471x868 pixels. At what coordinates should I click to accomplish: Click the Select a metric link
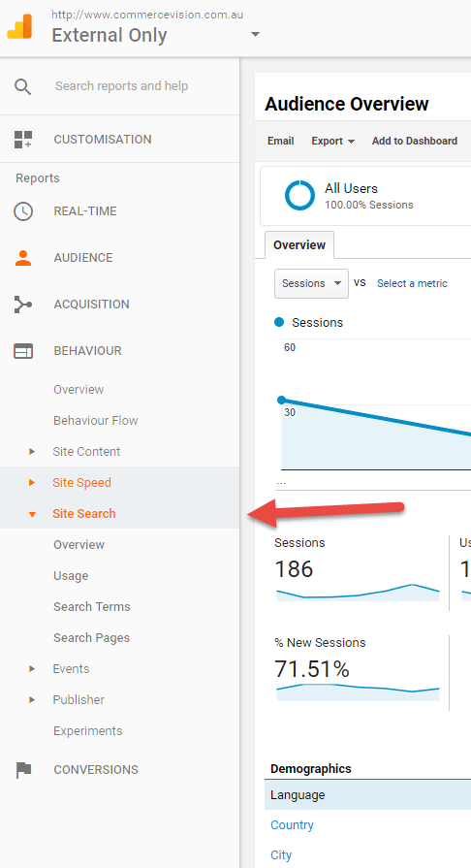[412, 283]
